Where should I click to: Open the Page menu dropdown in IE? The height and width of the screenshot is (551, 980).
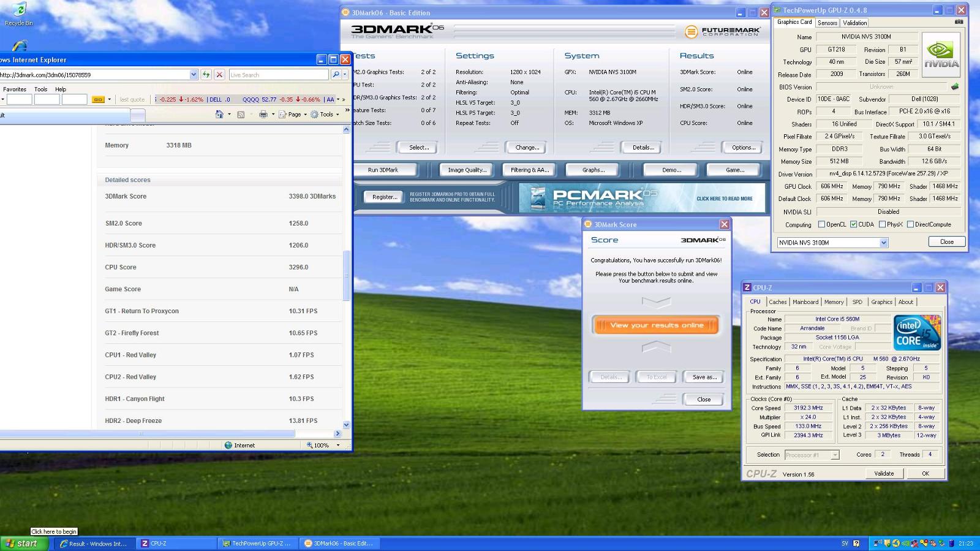(293, 114)
